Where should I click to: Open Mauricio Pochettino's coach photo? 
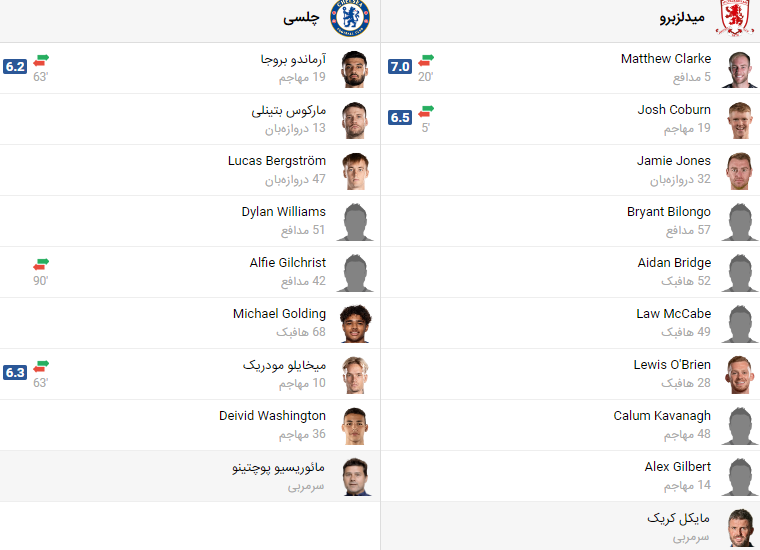pyautogui.click(x=355, y=476)
